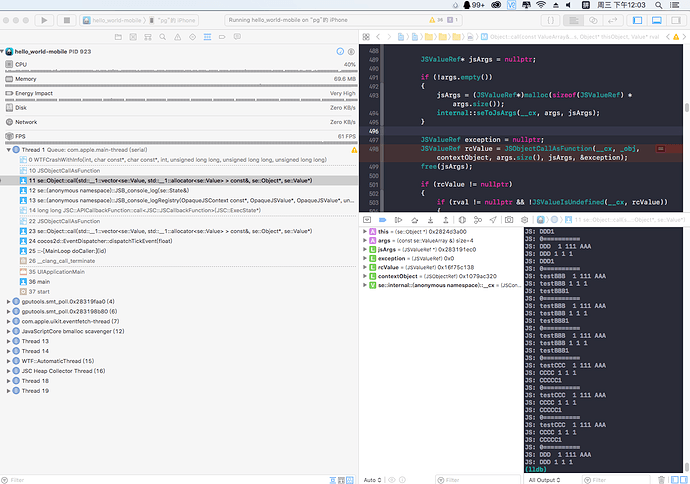Open the Auto variables scope dropdown

pyautogui.click(x=371, y=479)
